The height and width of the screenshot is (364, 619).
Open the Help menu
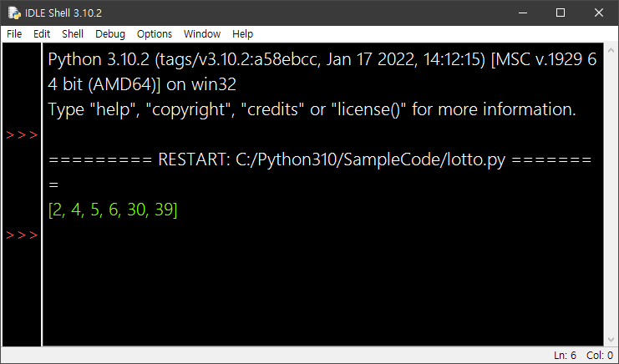pyautogui.click(x=243, y=33)
